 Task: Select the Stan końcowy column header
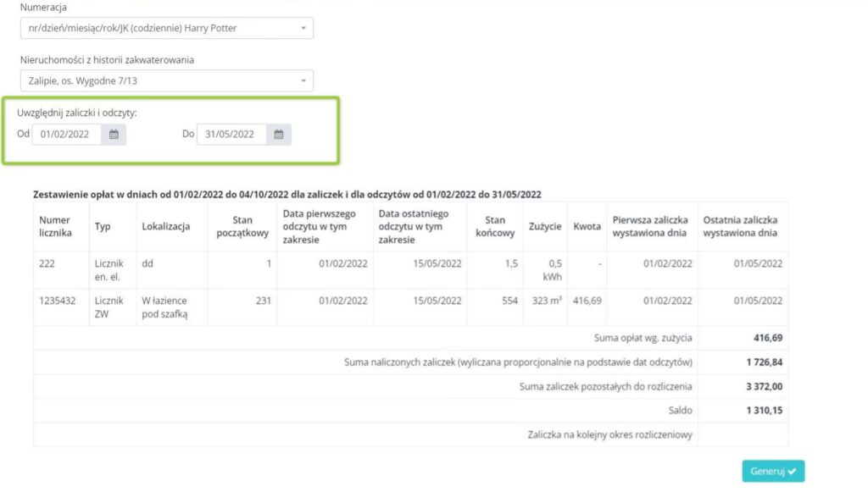tap(495, 226)
